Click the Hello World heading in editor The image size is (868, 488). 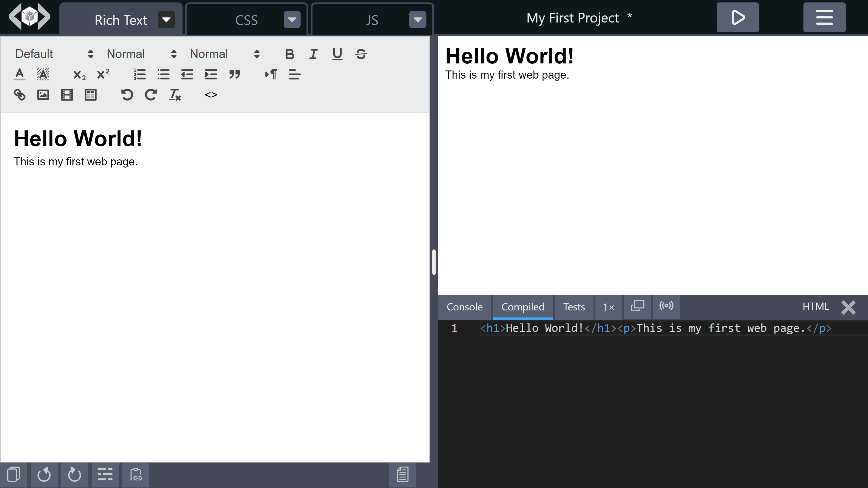click(78, 139)
